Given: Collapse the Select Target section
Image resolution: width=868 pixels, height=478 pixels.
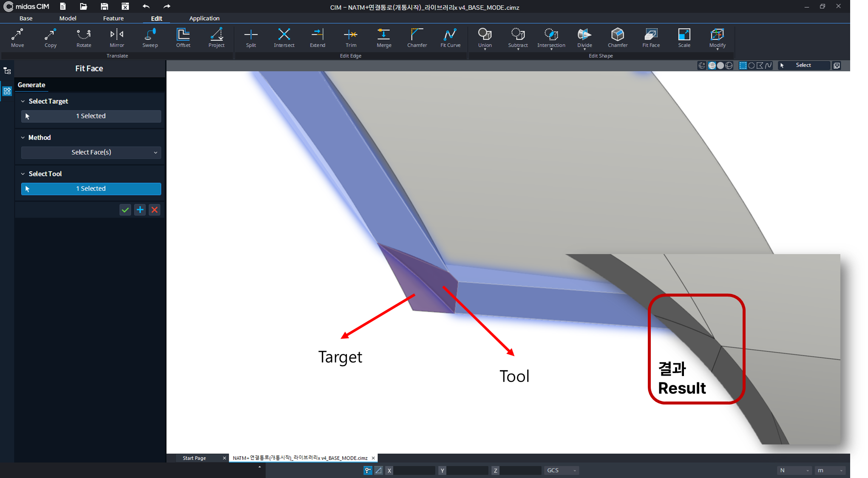Looking at the screenshot, I should point(23,102).
